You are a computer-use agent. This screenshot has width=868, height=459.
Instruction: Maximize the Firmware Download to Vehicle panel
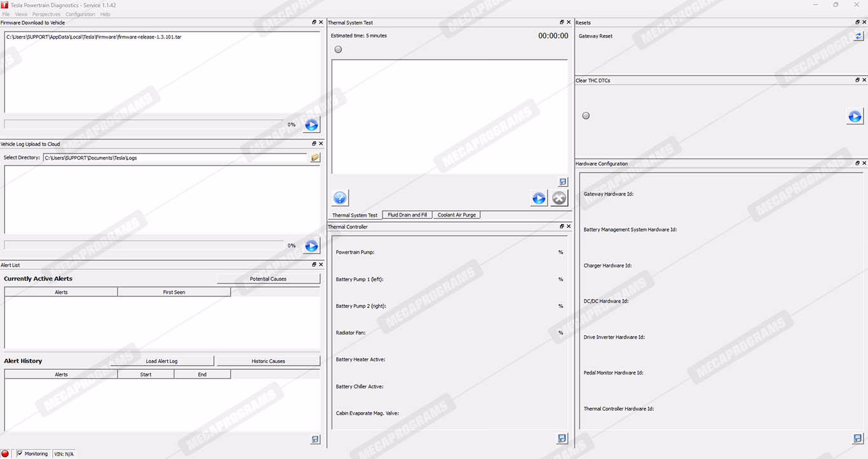[x=314, y=22]
